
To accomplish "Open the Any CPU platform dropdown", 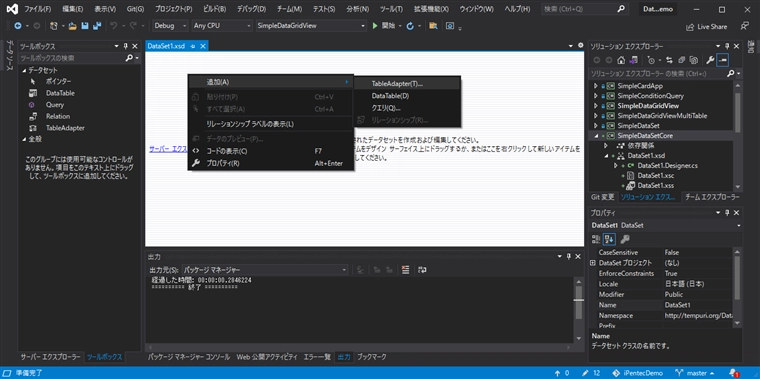I will point(222,26).
